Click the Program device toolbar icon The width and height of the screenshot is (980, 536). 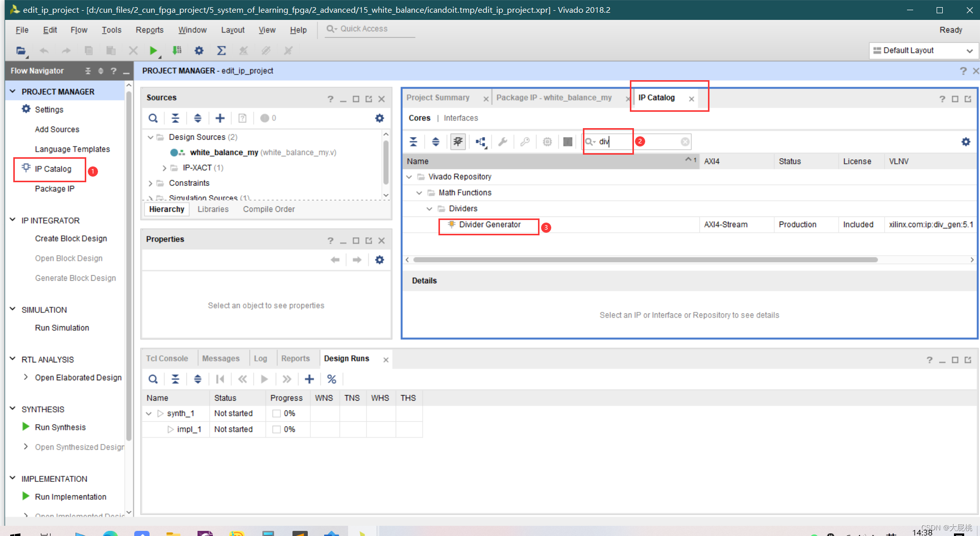[177, 51]
